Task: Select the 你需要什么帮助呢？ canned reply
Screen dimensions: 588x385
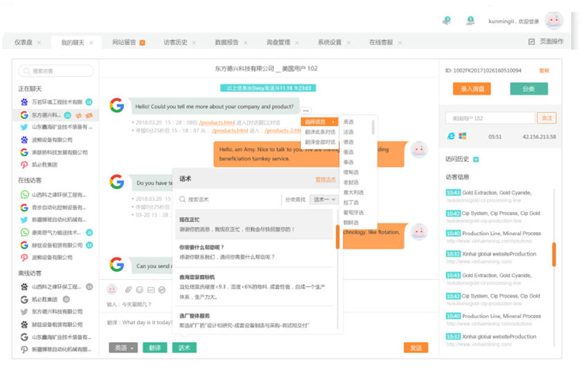Action: pos(255,252)
